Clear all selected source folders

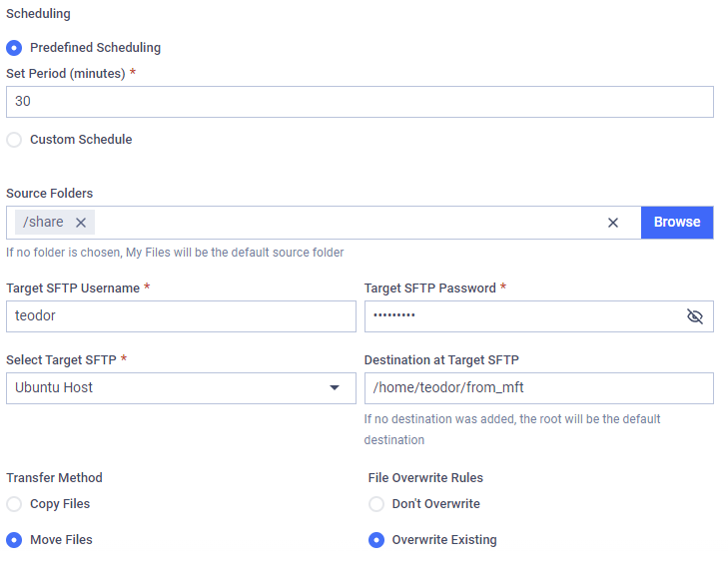coord(613,223)
